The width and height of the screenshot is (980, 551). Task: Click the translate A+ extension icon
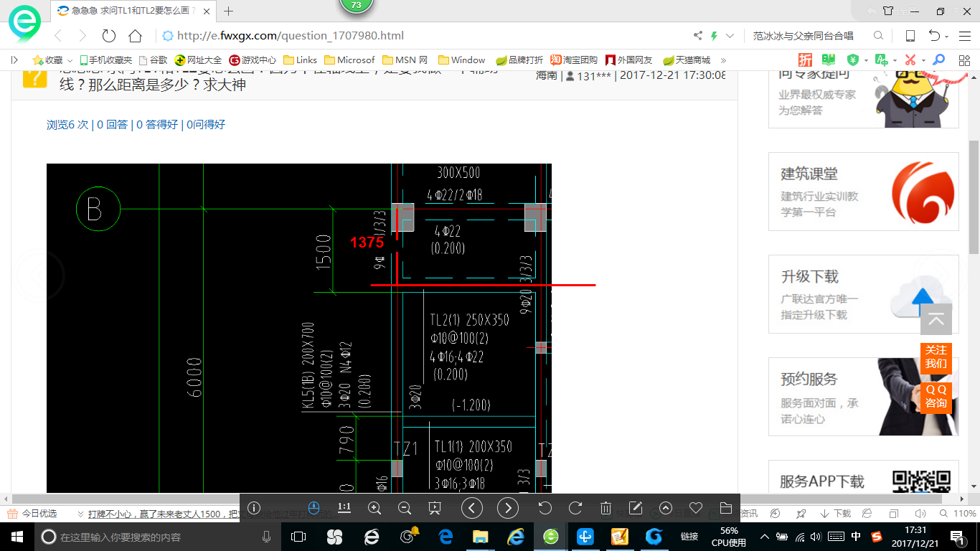(x=881, y=60)
